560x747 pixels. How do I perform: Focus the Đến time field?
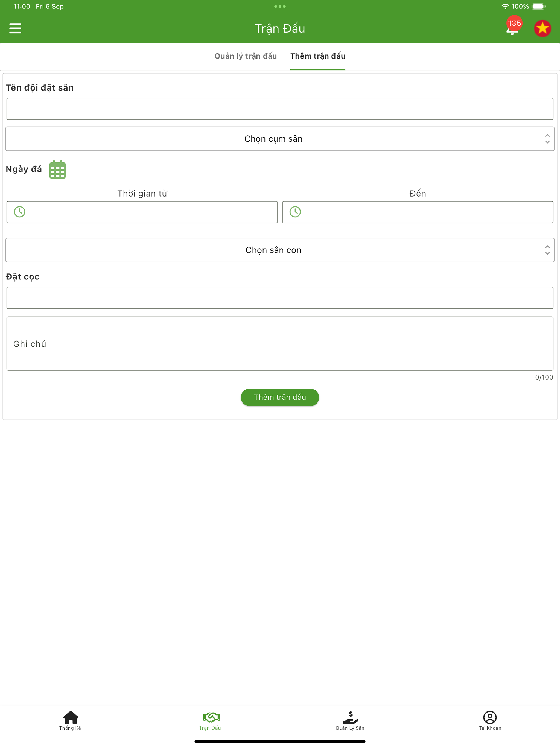pyautogui.click(x=418, y=212)
